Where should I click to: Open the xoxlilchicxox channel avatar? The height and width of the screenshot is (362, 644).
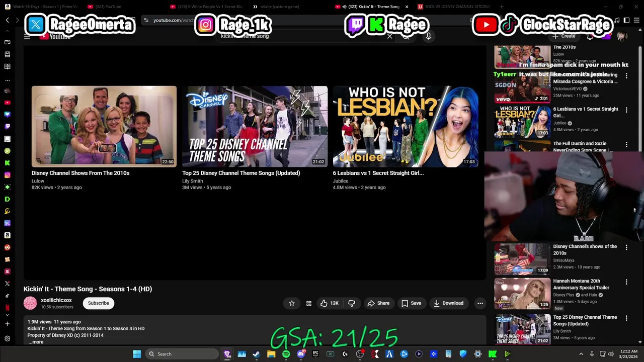click(x=30, y=303)
